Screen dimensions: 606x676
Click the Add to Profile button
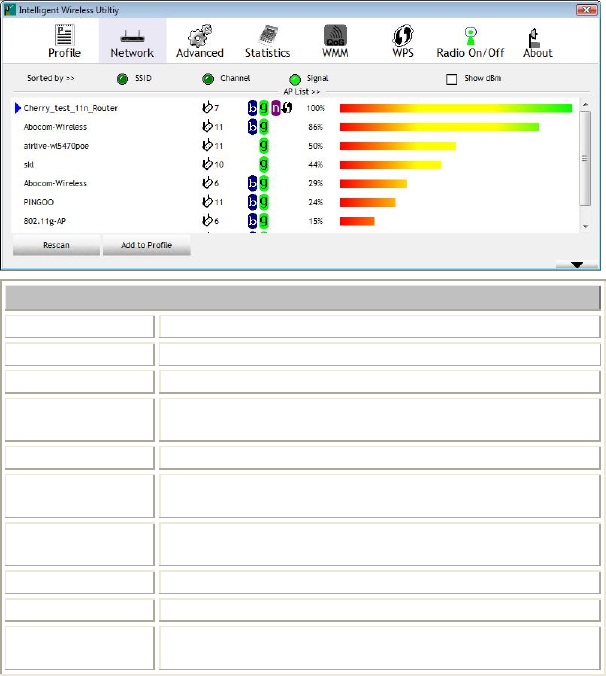[147, 245]
